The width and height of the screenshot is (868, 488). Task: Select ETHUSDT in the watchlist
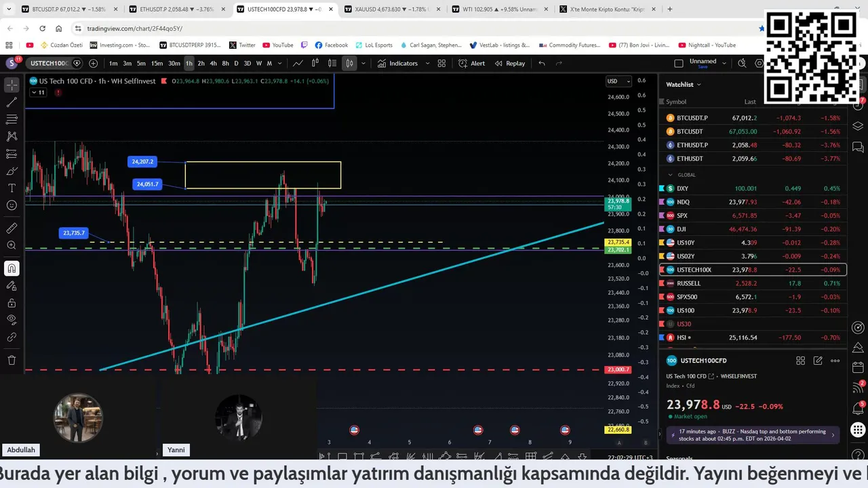coord(753,159)
